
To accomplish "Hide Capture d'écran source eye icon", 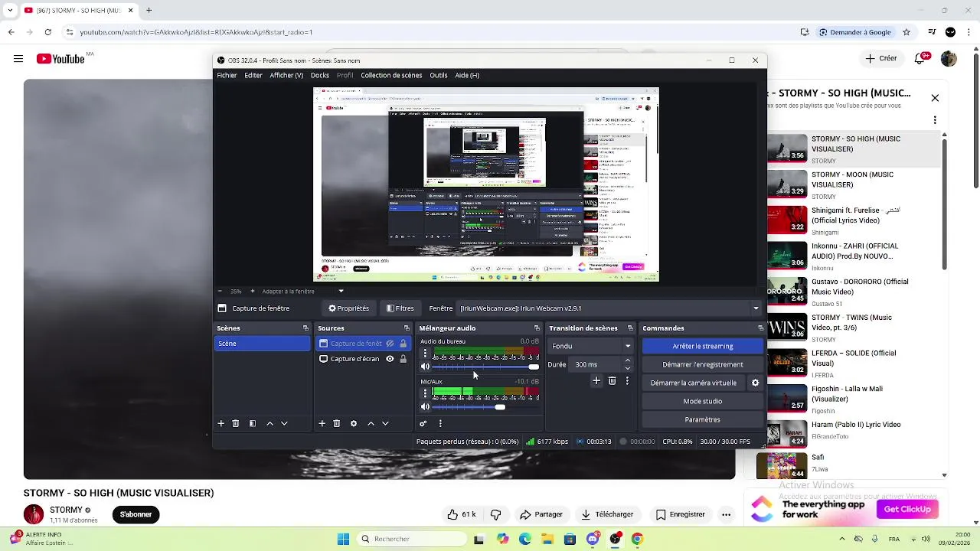I will (x=390, y=359).
